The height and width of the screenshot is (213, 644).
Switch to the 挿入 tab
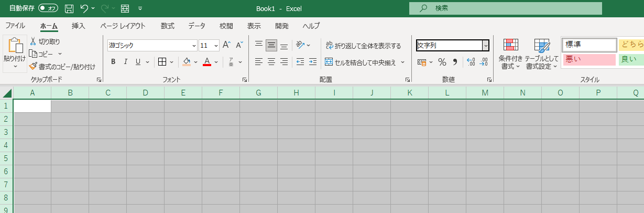(x=79, y=25)
